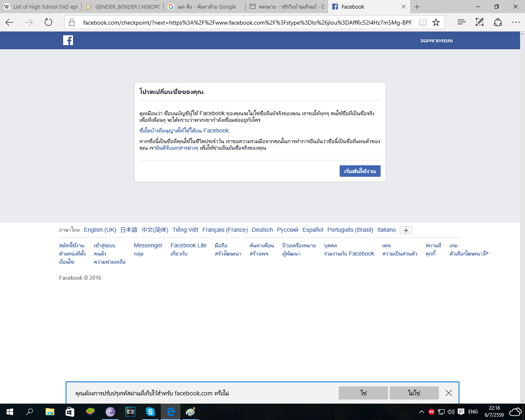Switch language to Русский
The height and width of the screenshot is (420, 525).
point(288,230)
